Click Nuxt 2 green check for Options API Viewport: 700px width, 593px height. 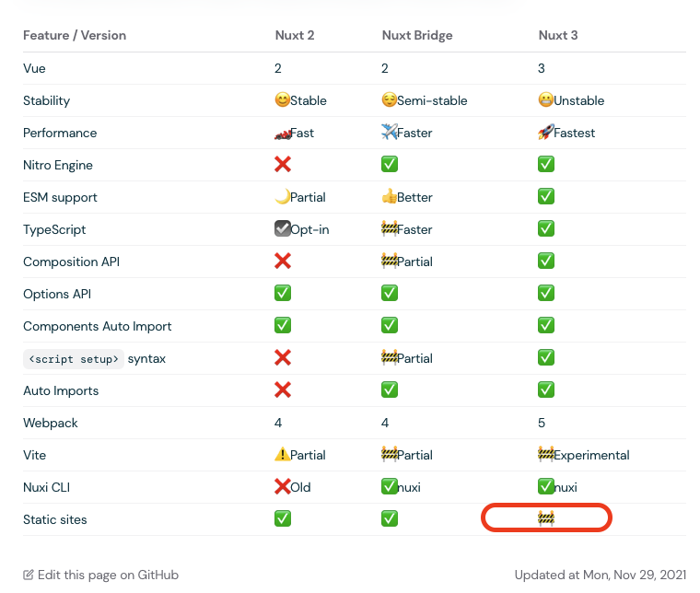283,294
